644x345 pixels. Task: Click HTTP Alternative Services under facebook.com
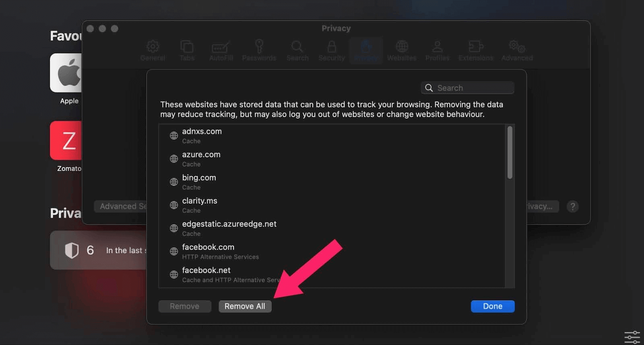click(221, 257)
